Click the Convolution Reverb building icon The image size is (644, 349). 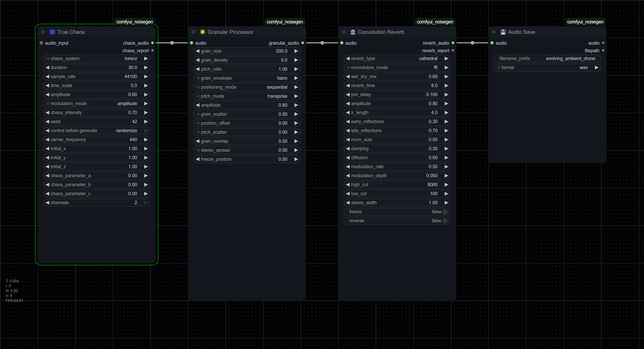(x=353, y=32)
